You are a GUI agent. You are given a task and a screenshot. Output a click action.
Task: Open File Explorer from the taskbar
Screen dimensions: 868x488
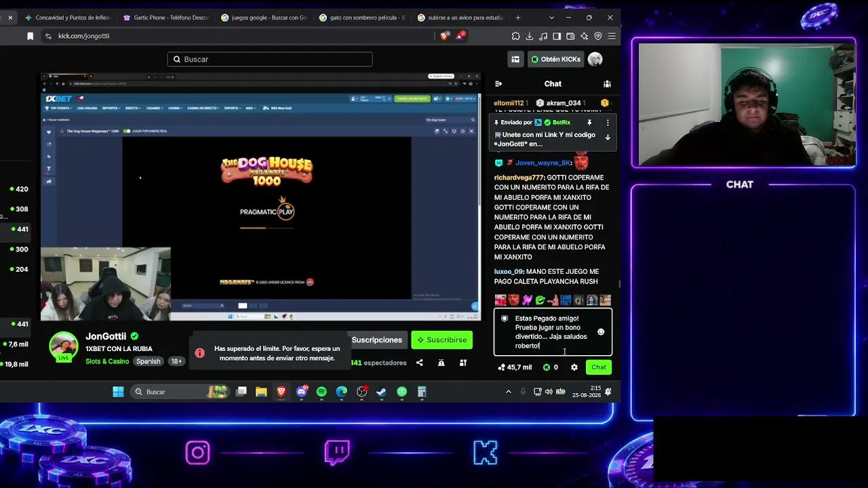(x=261, y=392)
